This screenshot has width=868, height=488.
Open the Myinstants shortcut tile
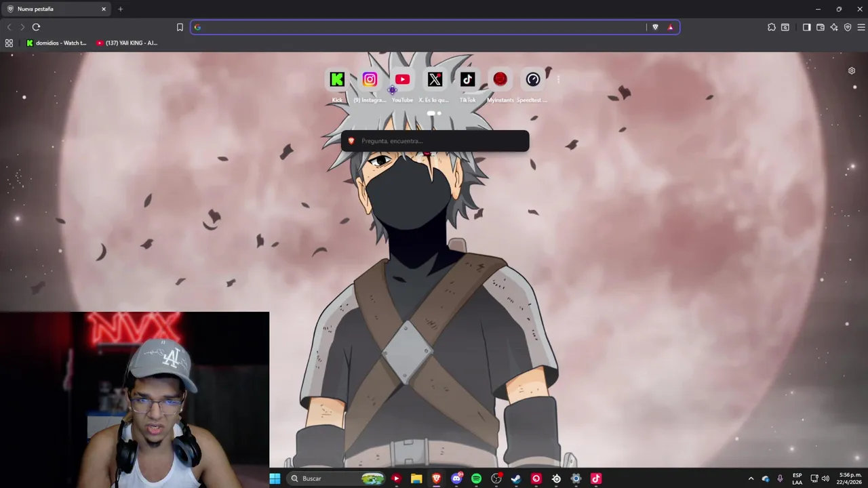(x=500, y=80)
